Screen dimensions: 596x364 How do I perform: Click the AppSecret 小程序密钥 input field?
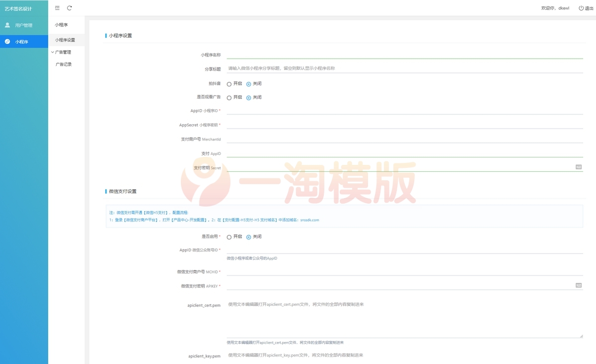(x=405, y=125)
